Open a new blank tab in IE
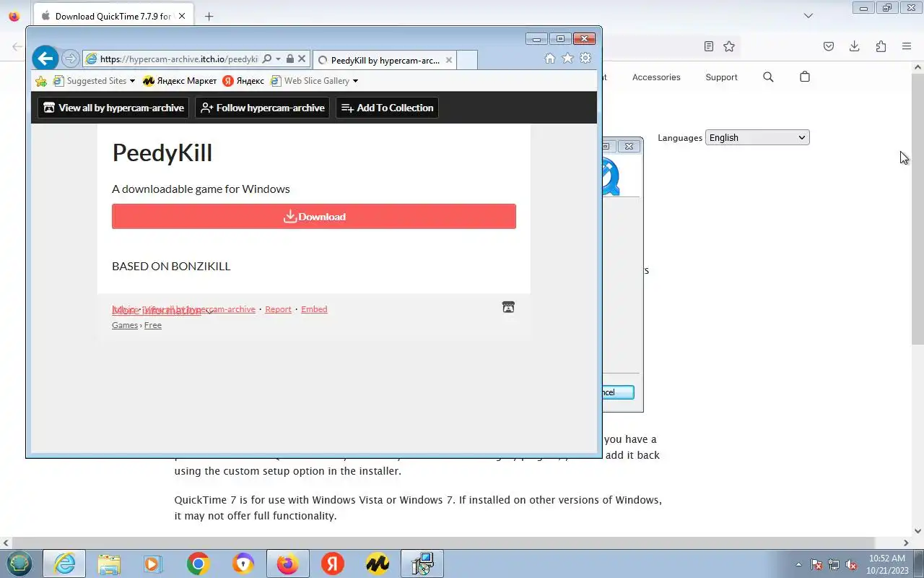 467,61
